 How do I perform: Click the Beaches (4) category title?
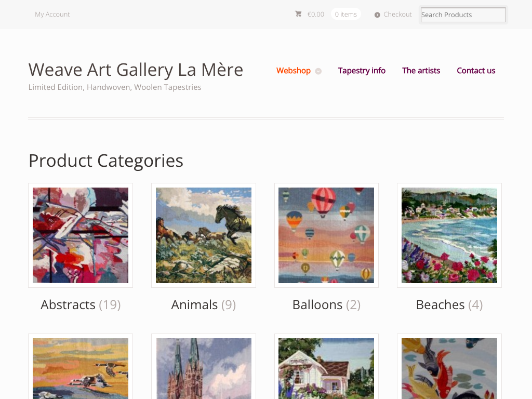(x=449, y=304)
